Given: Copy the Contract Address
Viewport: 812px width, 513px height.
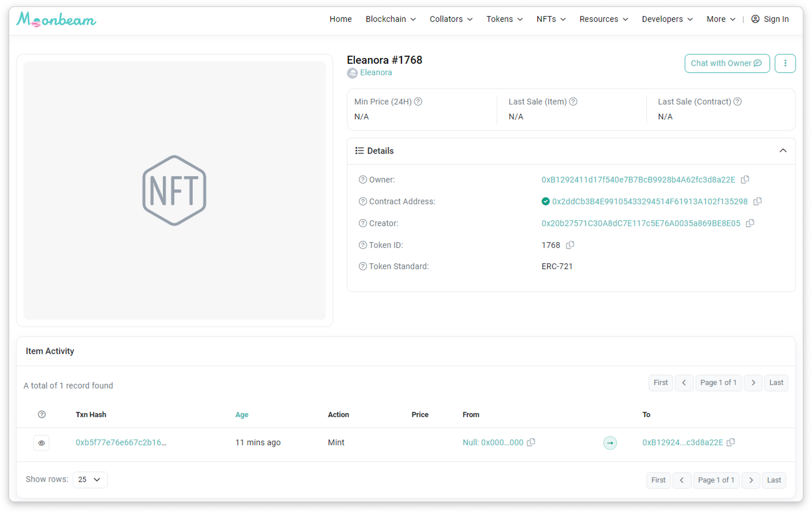Looking at the screenshot, I should pos(758,201).
